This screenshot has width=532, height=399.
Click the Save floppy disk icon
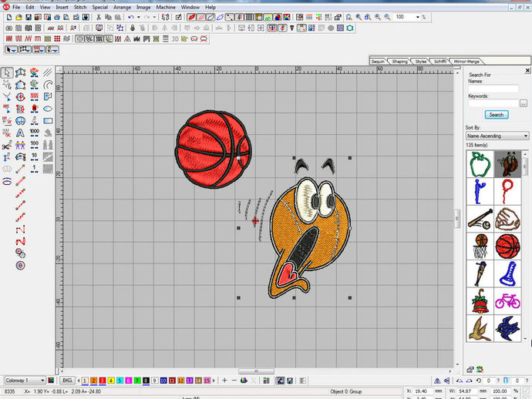pos(29,17)
